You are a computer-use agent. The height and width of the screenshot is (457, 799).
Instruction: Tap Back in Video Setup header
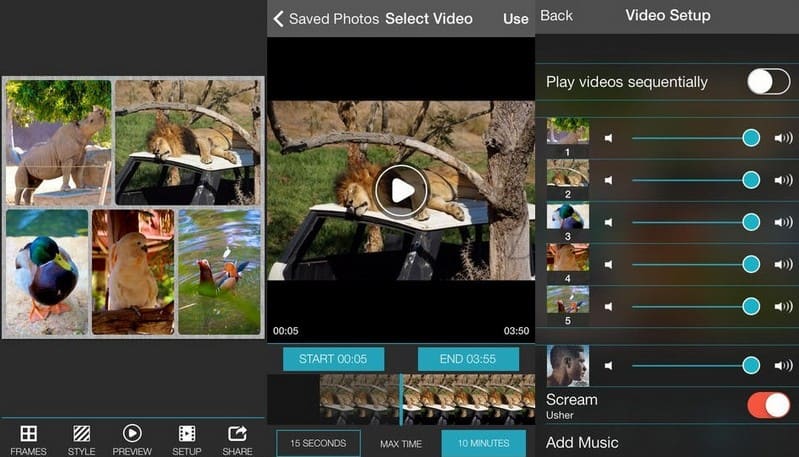click(556, 15)
